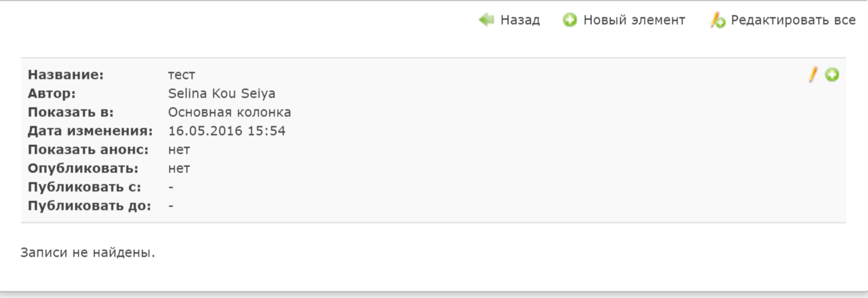
Task: Click the "Показать анонс:" field label
Action: (88, 150)
